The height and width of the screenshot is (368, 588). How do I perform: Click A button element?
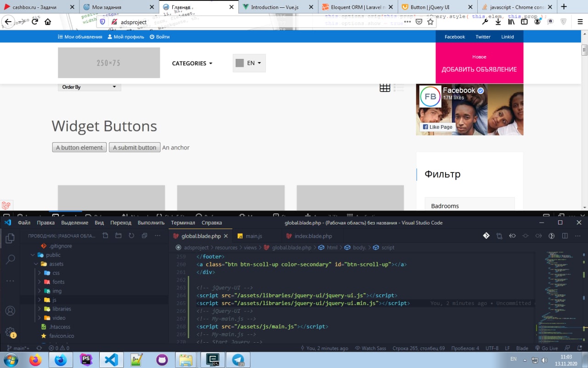click(79, 147)
